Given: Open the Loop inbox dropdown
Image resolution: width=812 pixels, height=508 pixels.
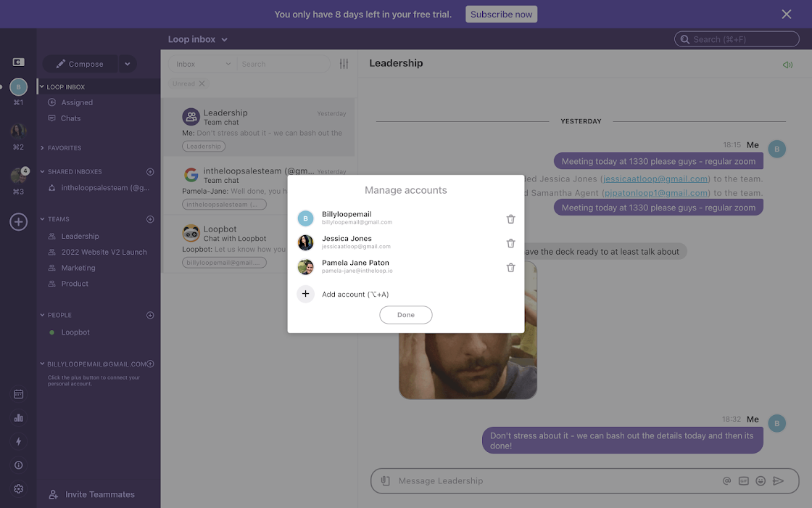Looking at the screenshot, I should point(224,38).
